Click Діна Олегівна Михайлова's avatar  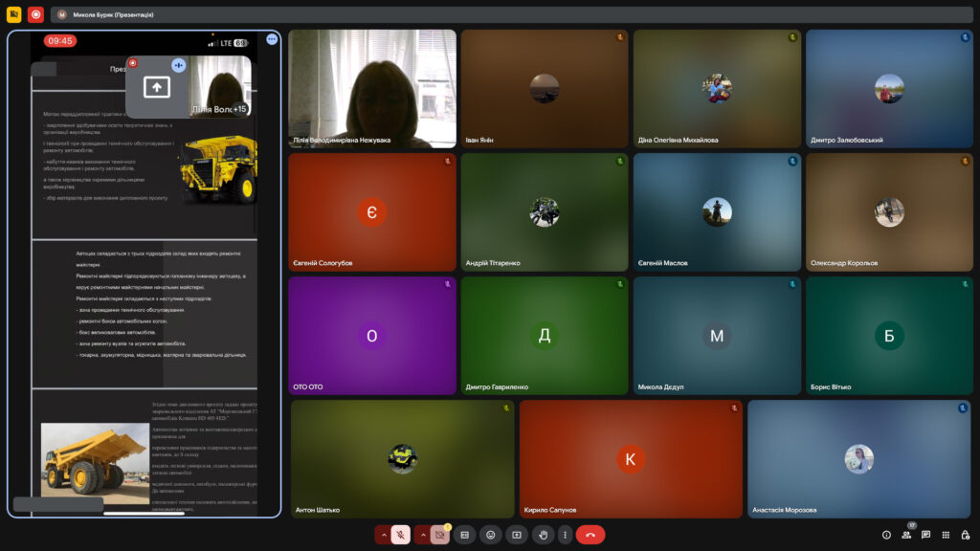click(x=717, y=89)
